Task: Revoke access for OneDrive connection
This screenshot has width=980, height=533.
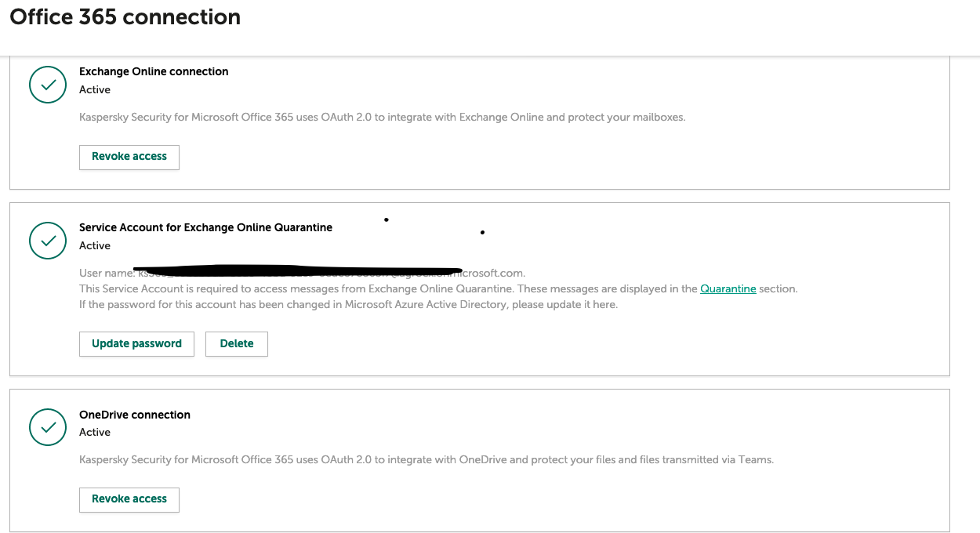Action: pyautogui.click(x=129, y=499)
